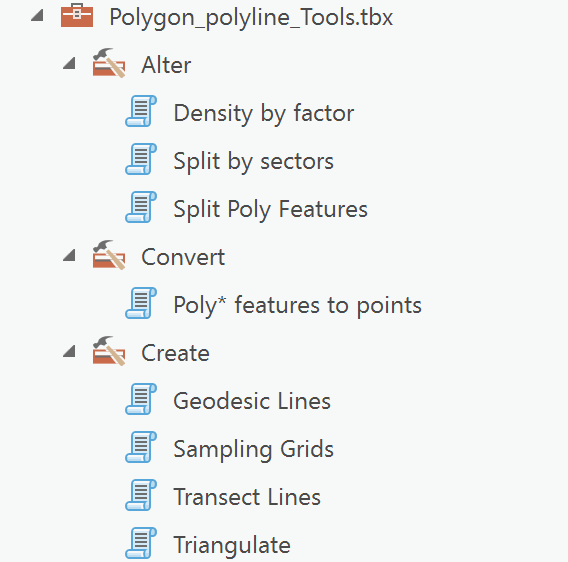This screenshot has height=562, width=568.
Task: Select the Sampling Grids tool label
Action: tap(253, 450)
